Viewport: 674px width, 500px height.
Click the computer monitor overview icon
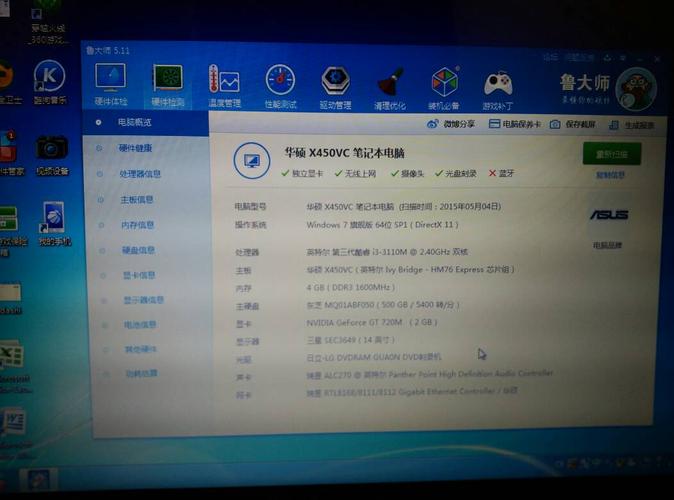pos(252,161)
